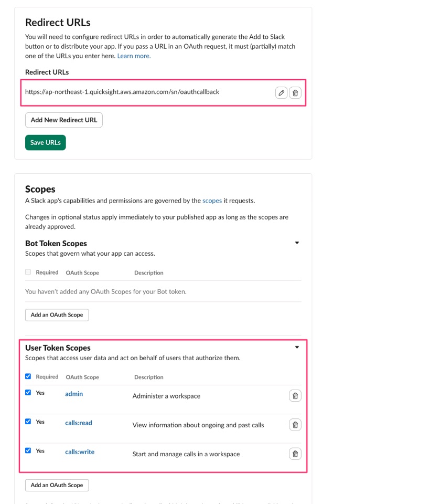Delete the quicksight redirect URL with trash icon
The width and height of the screenshot is (430, 504).
[295, 93]
